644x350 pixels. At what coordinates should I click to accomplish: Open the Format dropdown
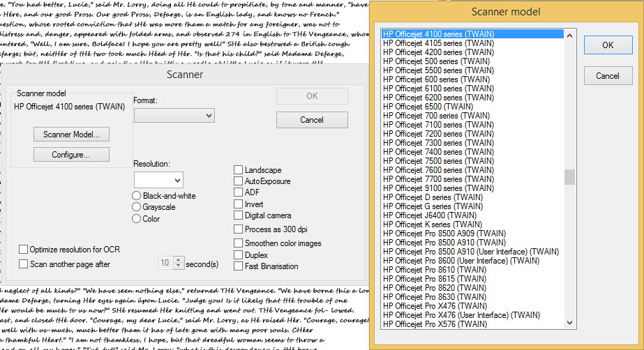pyautogui.click(x=174, y=116)
